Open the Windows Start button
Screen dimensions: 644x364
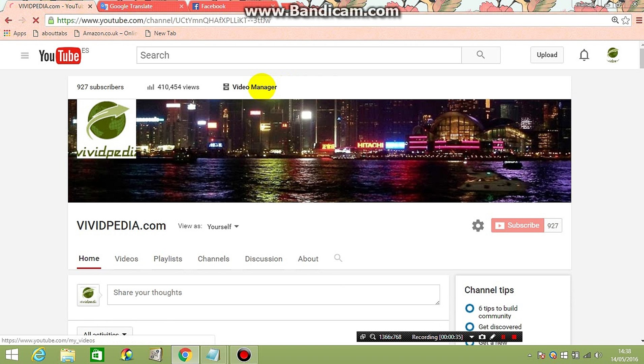12,355
